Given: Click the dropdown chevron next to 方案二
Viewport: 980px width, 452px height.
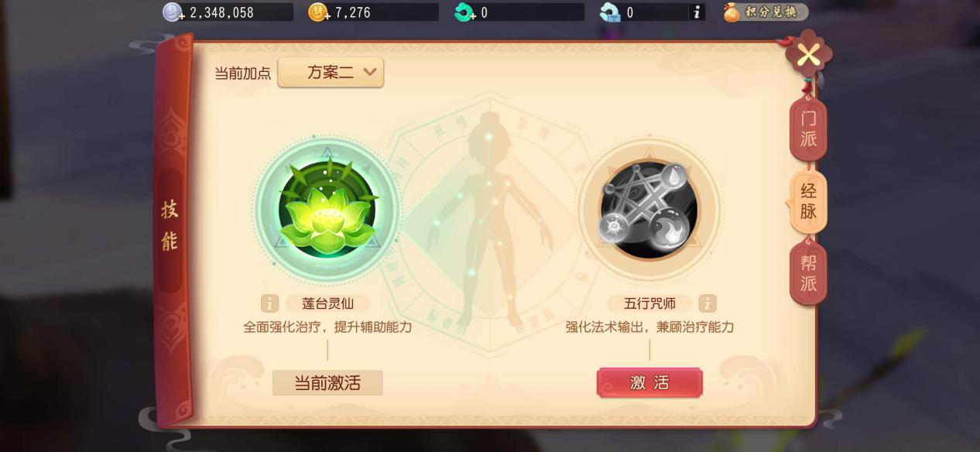Looking at the screenshot, I should point(369,73).
